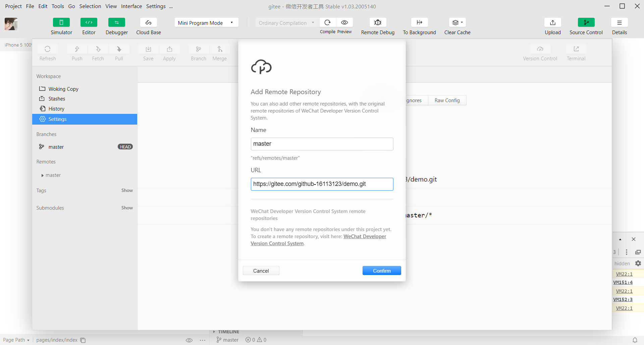Image resolution: width=644 pixels, height=345 pixels.
Task: Follow the WeChat Developer Version Control System link
Action: click(365, 236)
